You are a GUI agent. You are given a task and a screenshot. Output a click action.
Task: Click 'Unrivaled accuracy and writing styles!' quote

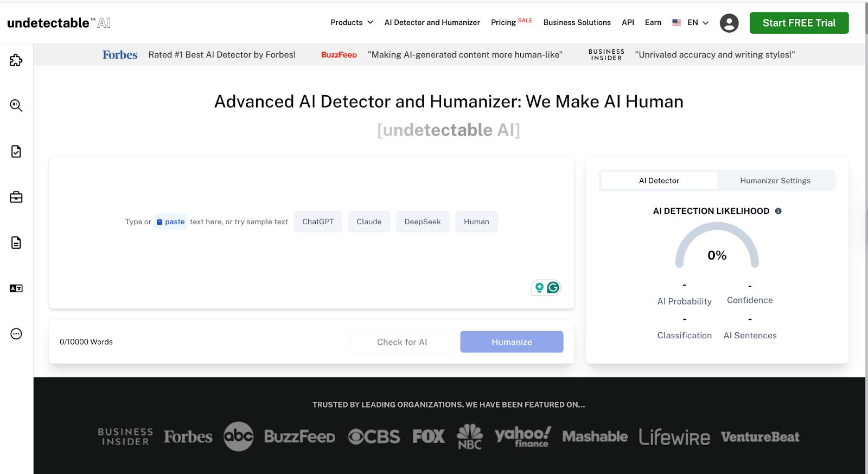click(x=715, y=55)
